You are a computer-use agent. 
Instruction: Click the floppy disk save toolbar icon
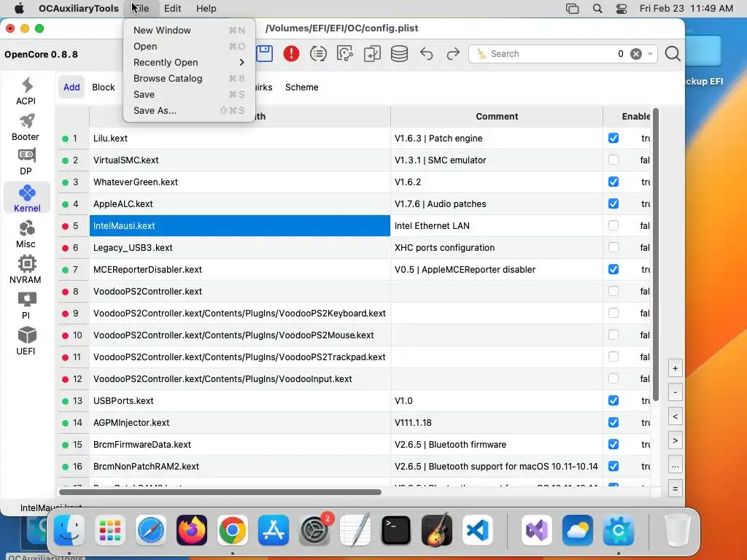(264, 53)
